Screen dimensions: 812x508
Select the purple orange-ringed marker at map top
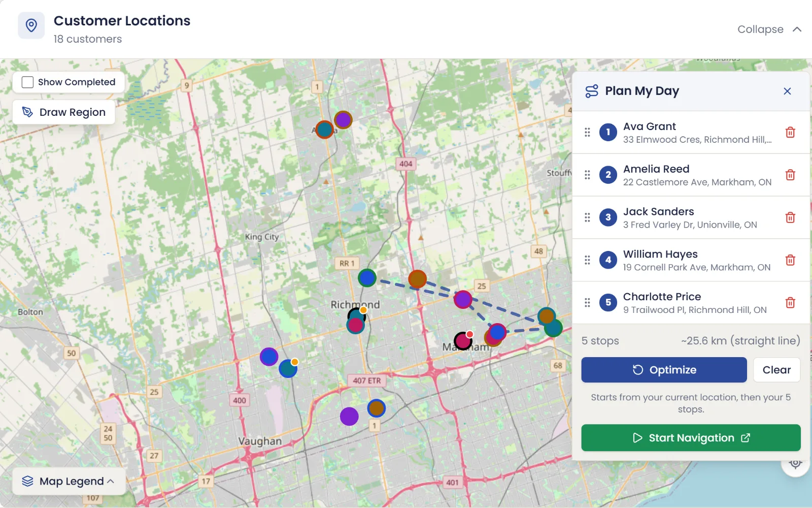click(x=343, y=120)
